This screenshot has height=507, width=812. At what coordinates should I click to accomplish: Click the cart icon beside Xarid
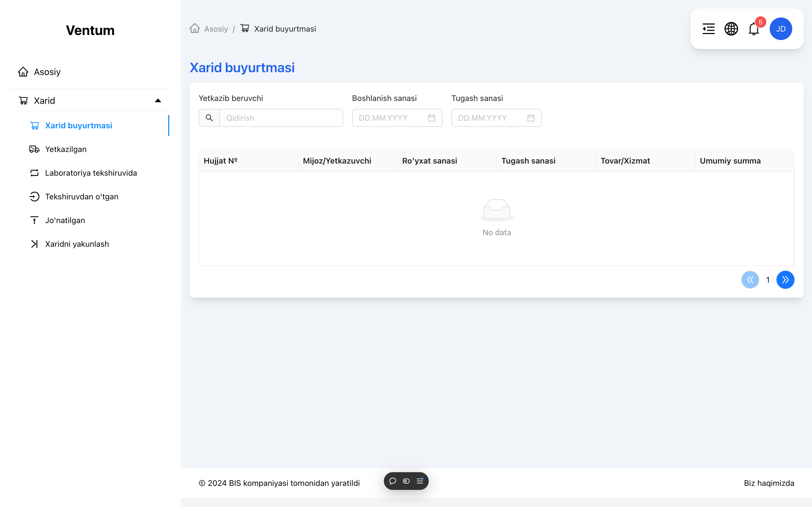23,100
